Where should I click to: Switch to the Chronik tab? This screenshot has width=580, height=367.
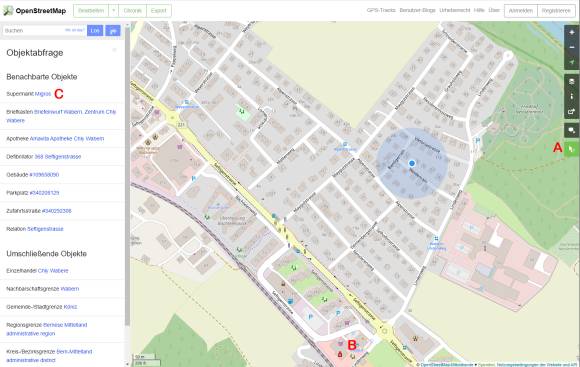pyautogui.click(x=132, y=11)
